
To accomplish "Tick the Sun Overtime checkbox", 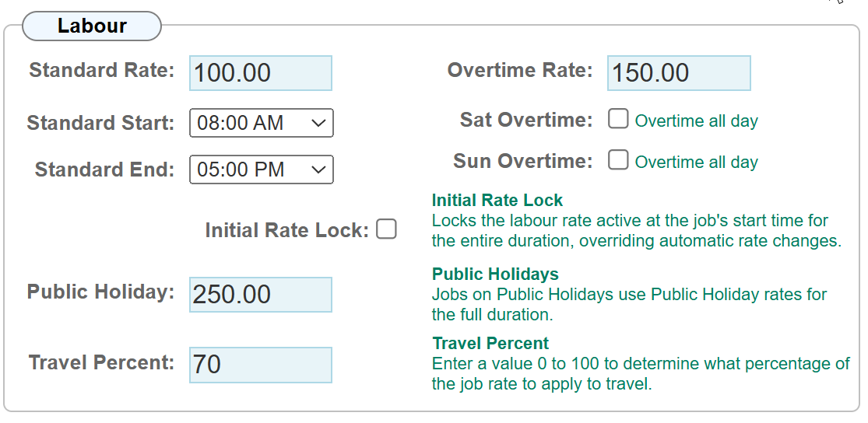I will [618, 160].
